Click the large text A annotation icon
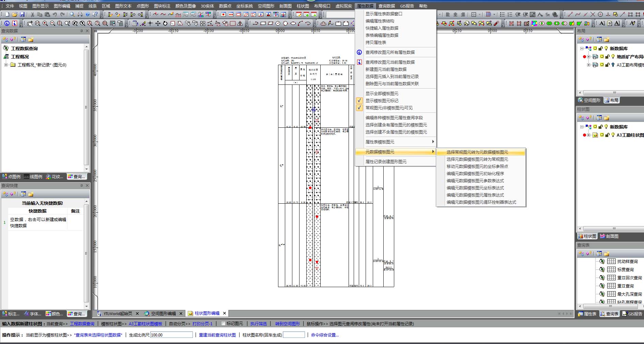Screen dimensions: 644x344 (x=602, y=23)
